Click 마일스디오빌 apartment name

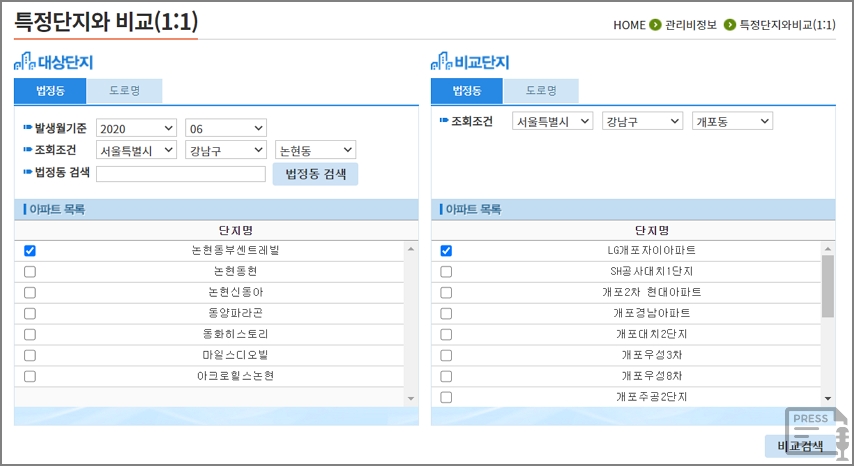tap(235, 355)
